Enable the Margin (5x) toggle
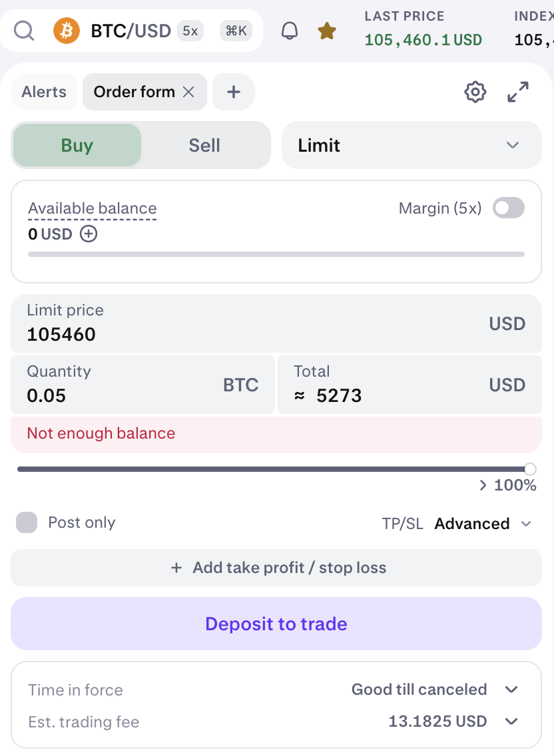 (508, 208)
